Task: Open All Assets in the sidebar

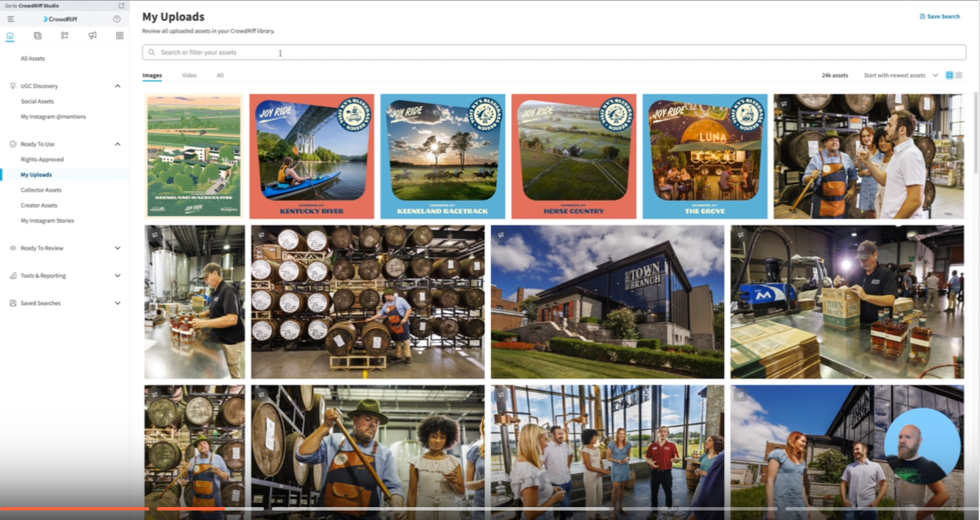Action: [x=33, y=58]
